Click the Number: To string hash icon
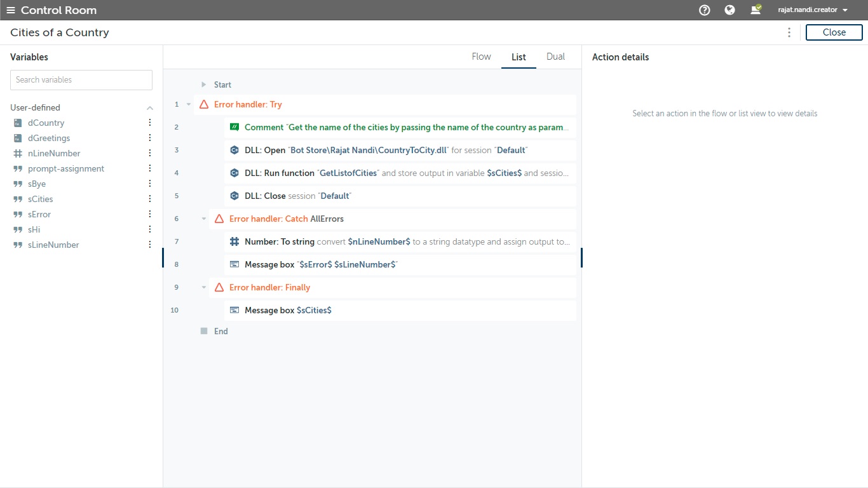The width and height of the screenshot is (868, 488). (234, 241)
